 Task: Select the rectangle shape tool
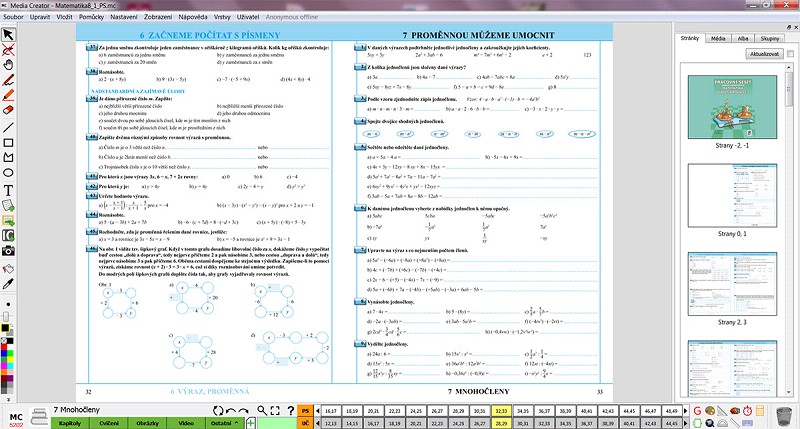(x=8, y=143)
